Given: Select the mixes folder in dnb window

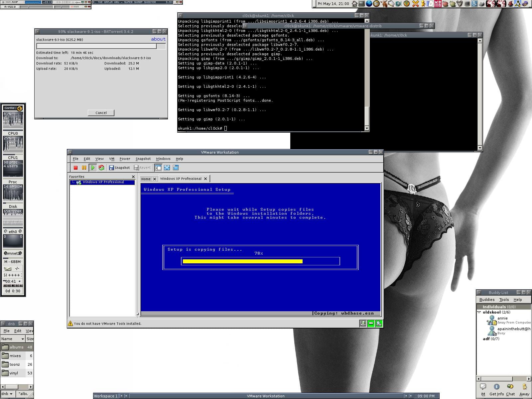Looking at the screenshot, I should tap(17, 356).
